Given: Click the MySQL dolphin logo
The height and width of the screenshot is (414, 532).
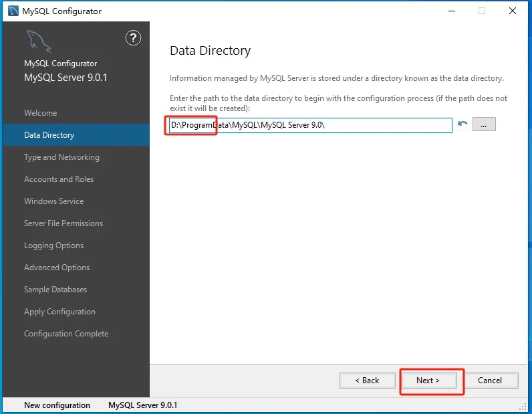Looking at the screenshot, I should click(39, 41).
